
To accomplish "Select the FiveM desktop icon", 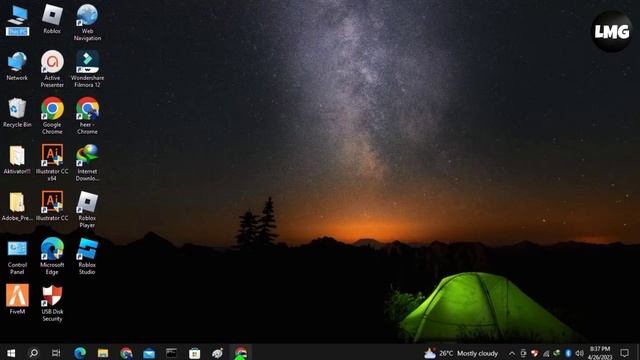I will pos(17,299).
